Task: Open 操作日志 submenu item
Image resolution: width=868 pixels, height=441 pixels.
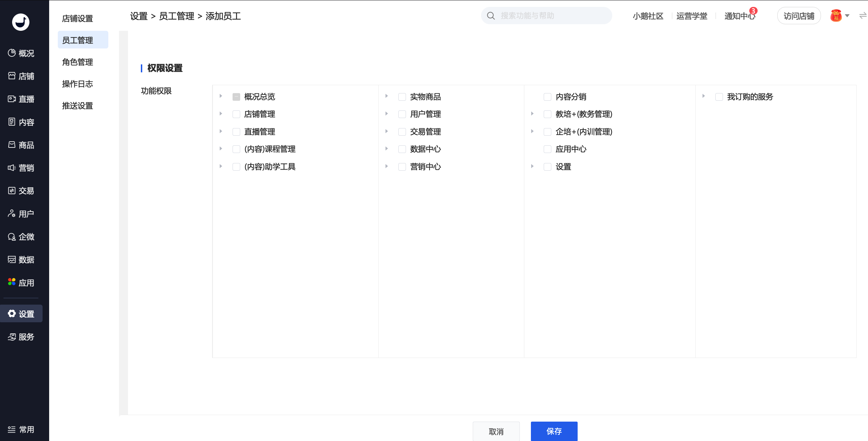Action: tap(78, 84)
